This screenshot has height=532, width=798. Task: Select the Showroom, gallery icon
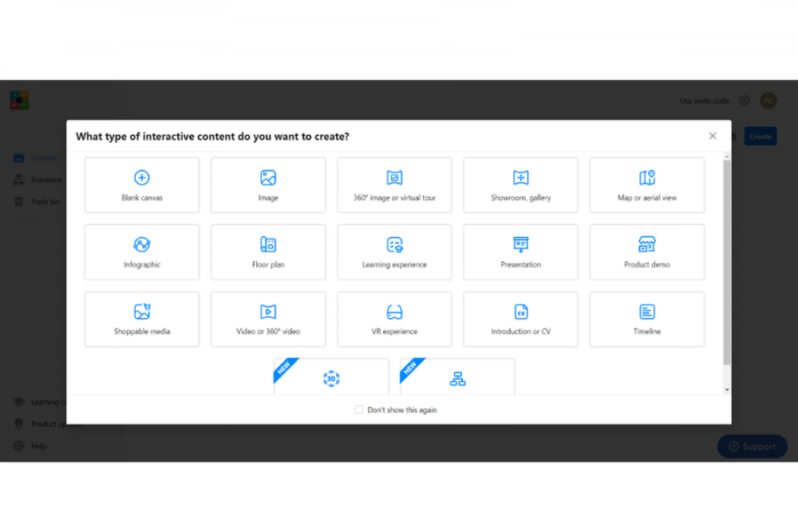point(520,178)
